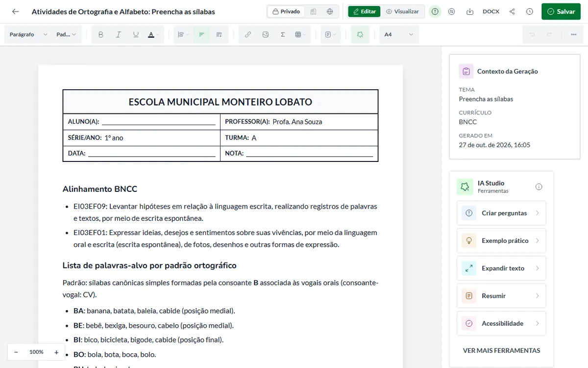Insert an image using the picture icon
The image size is (588, 368).
tap(265, 34)
